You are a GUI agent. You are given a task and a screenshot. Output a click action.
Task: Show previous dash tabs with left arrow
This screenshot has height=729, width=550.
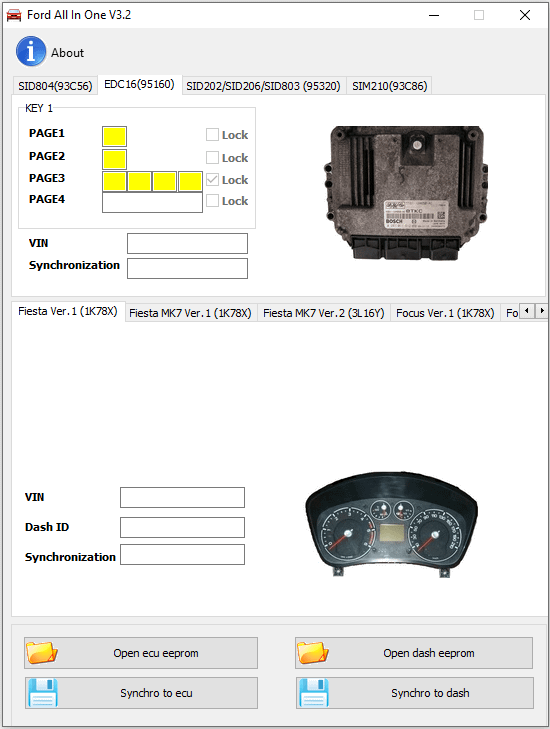(x=527, y=311)
